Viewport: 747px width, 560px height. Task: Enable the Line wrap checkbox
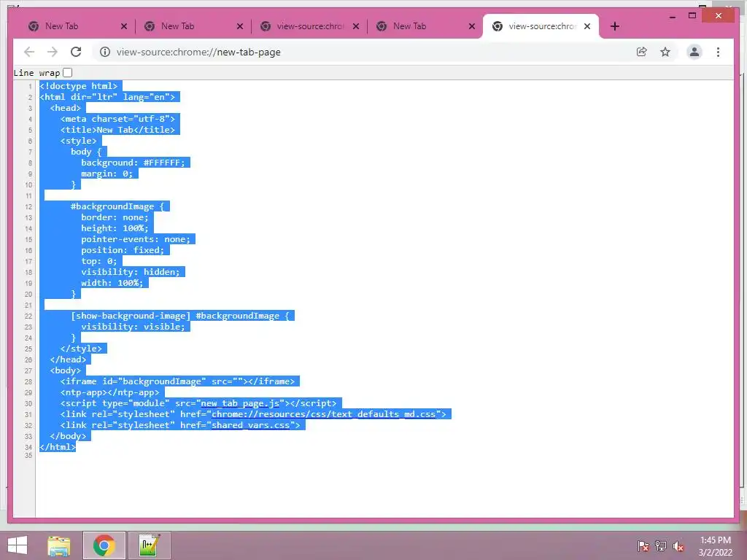pos(68,72)
